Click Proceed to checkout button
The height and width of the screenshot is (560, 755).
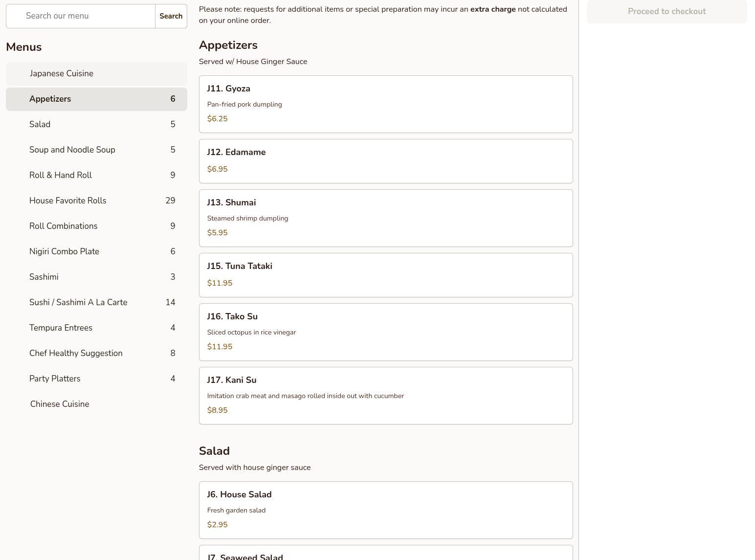click(666, 12)
